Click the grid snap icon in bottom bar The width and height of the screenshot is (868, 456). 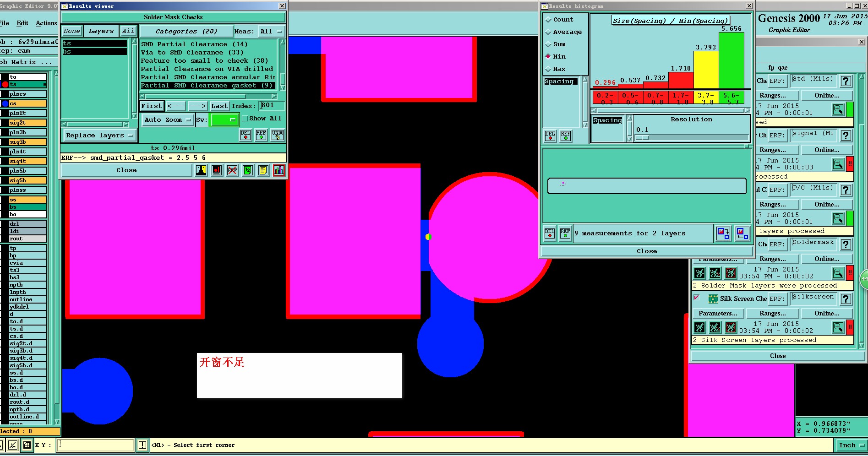pyautogui.click(x=27, y=445)
